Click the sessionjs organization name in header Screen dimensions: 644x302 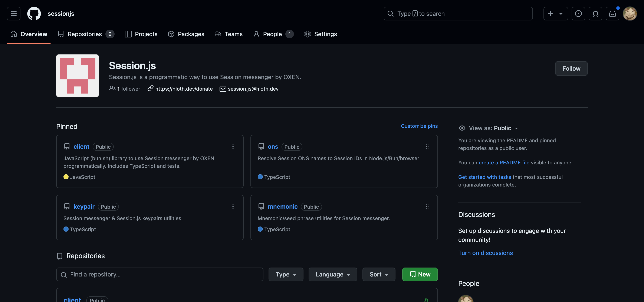(x=61, y=13)
